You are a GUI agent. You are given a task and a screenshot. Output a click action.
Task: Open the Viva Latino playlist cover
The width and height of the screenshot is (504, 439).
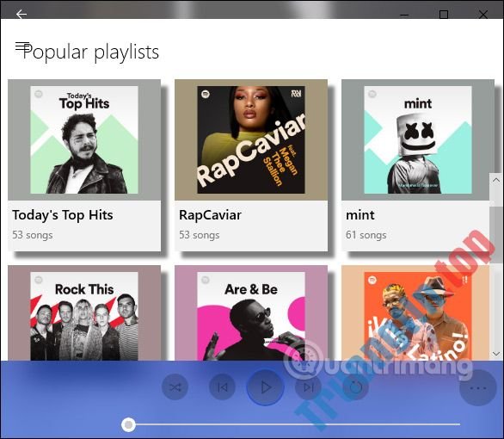(x=418, y=316)
